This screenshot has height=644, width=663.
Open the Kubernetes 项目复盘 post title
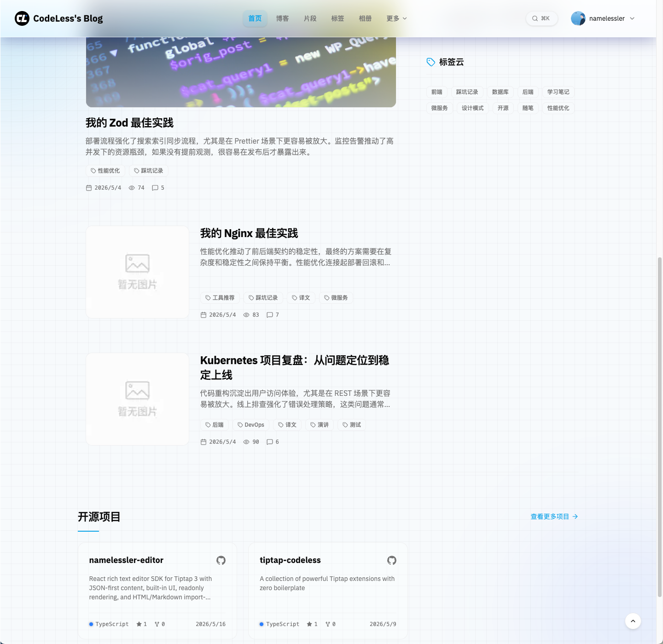[295, 367]
